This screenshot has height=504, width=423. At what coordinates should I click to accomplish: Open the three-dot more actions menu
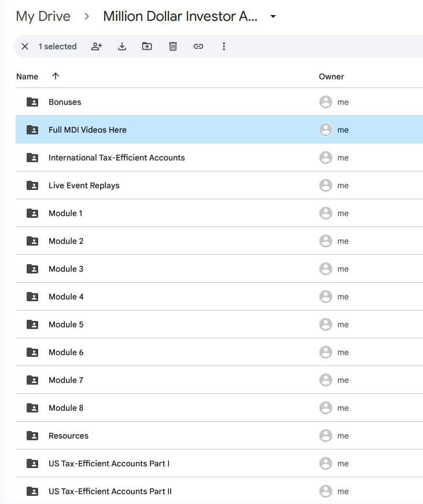point(224,46)
